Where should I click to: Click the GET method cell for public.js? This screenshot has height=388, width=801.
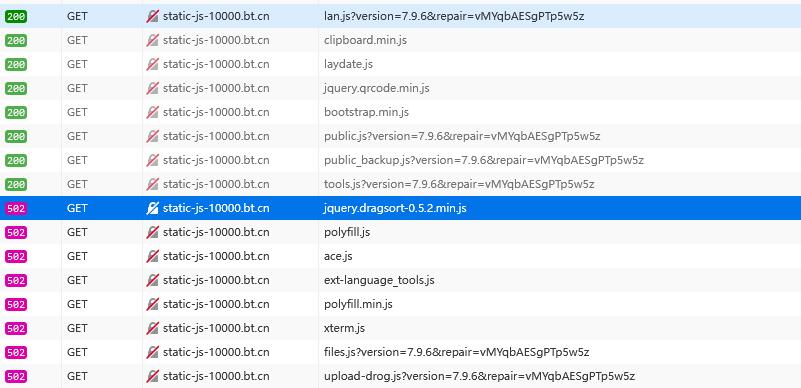click(77, 136)
